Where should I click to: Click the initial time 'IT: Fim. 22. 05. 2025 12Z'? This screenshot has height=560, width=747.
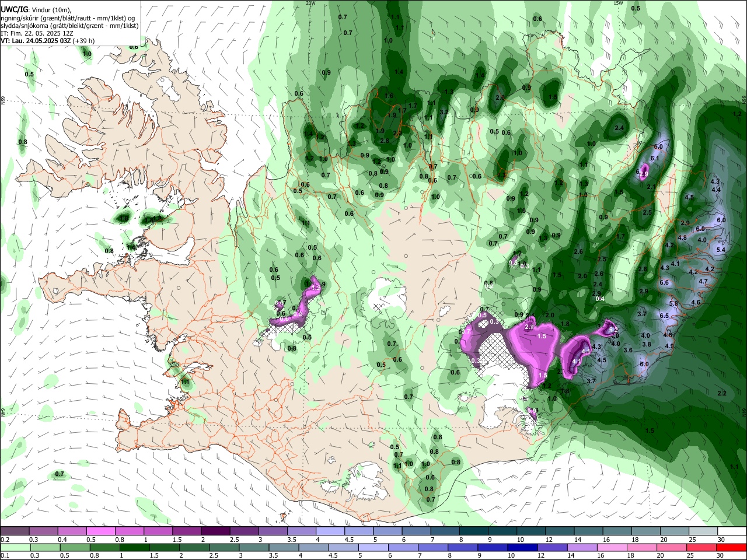pos(37,33)
